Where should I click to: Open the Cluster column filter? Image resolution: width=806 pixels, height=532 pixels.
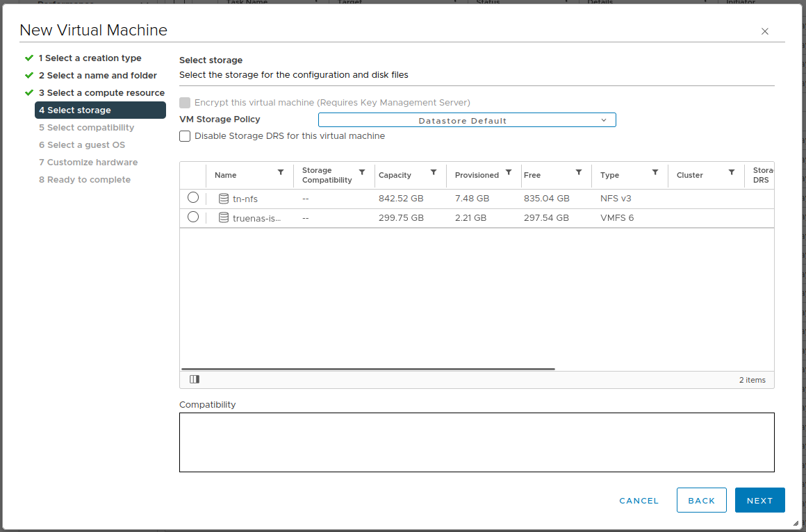coord(732,172)
